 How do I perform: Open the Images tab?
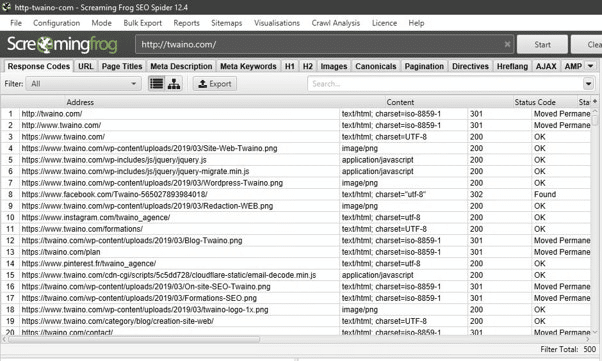334,66
